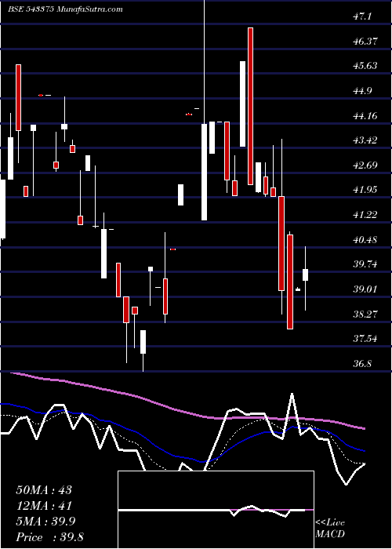Click the 'Price : 39.8' reading
The image size is (392, 549).
click(49, 537)
